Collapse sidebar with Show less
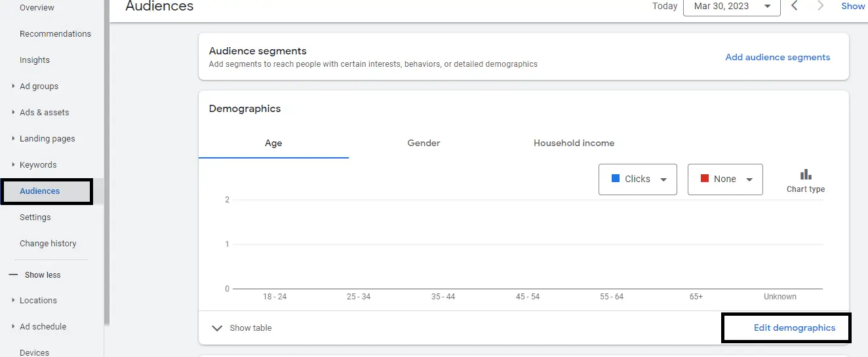This screenshot has height=357, width=868. point(42,275)
